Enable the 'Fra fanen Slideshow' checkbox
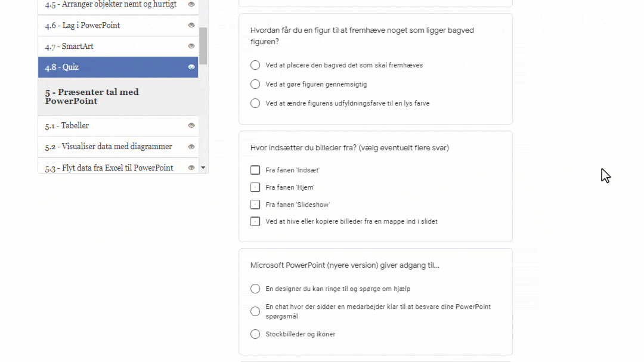644x362 pixels. (255, 205)
